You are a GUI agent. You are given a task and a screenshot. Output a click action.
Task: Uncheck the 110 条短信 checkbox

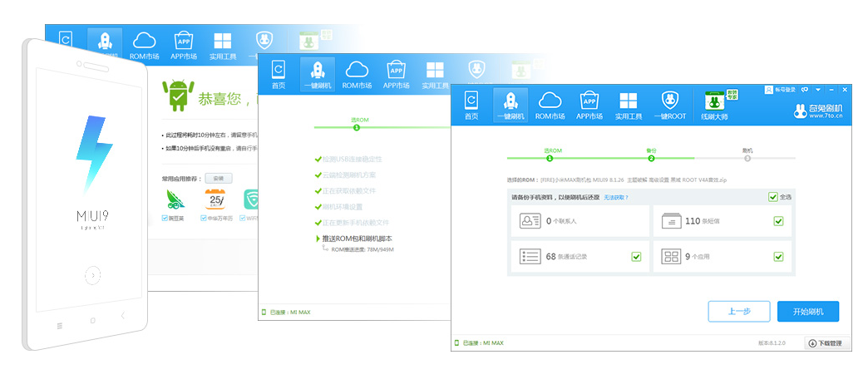[778, 221]
